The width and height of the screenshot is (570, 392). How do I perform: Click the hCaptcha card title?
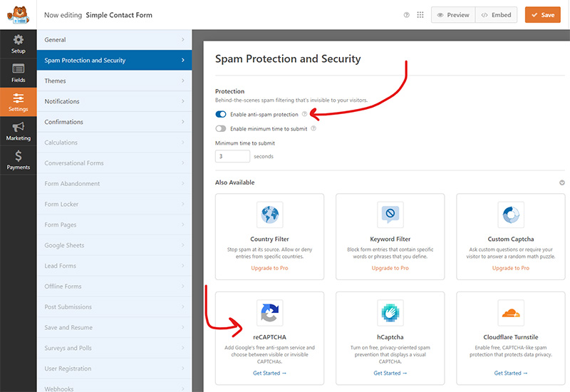(x=390, y=337)
